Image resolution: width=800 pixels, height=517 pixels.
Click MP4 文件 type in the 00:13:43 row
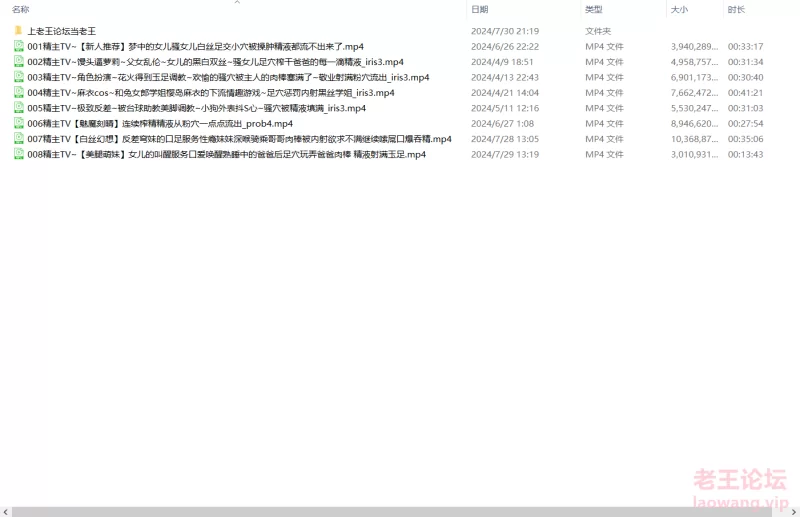tap(604, 154)
